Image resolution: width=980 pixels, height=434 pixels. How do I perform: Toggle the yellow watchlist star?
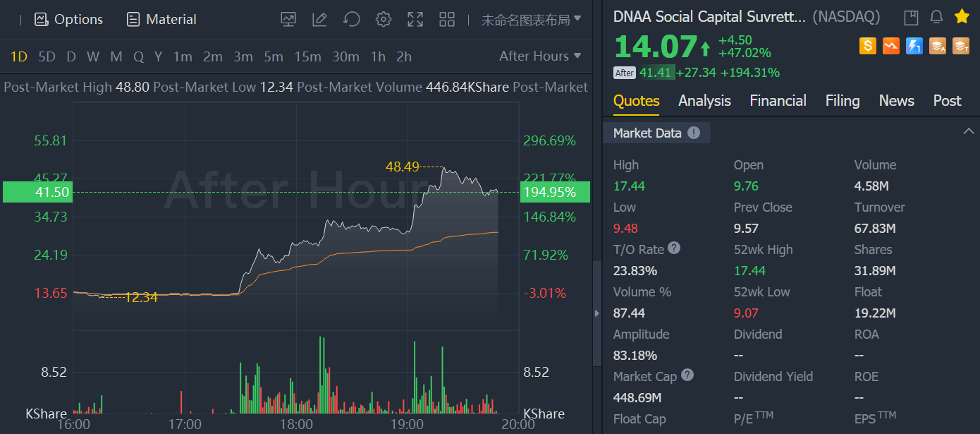point(962,17)
